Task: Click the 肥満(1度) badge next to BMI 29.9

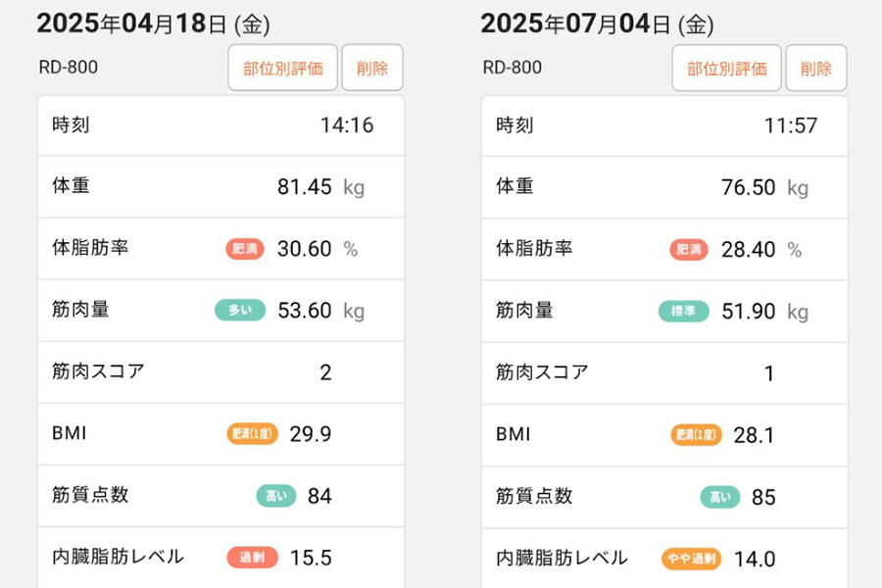Action: pyautogui.click(x=252, y=434)
